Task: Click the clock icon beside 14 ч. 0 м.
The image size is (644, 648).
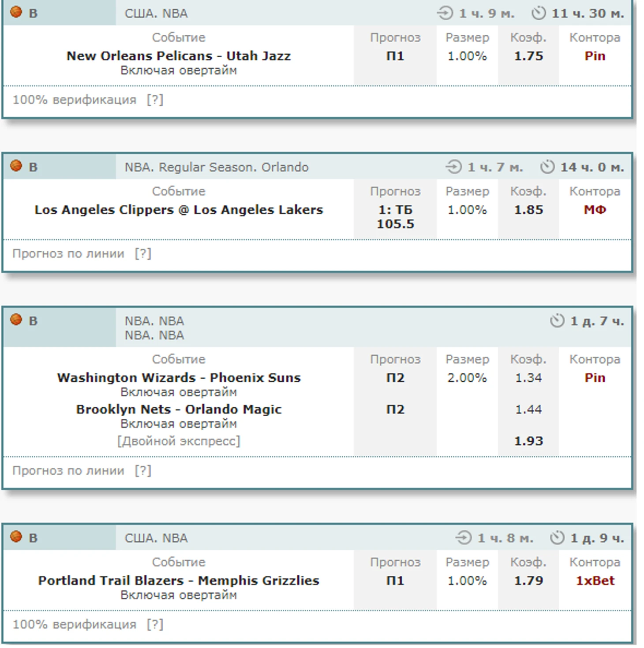Action: (x=547, y=167)
